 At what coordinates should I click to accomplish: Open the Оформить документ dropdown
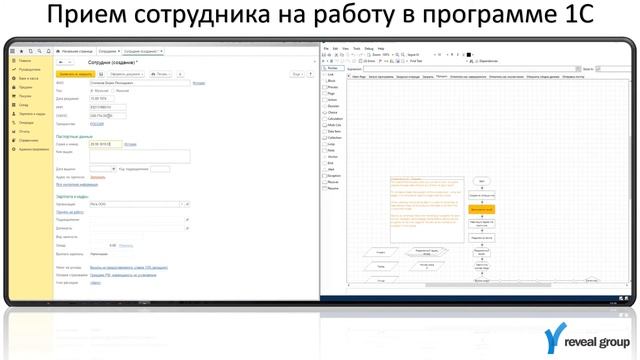point(126,74)
